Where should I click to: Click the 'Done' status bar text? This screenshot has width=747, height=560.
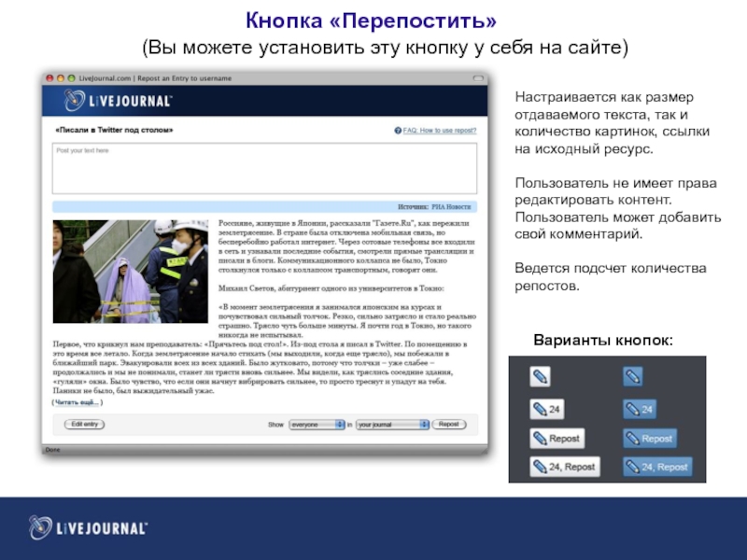pos(53,450)
